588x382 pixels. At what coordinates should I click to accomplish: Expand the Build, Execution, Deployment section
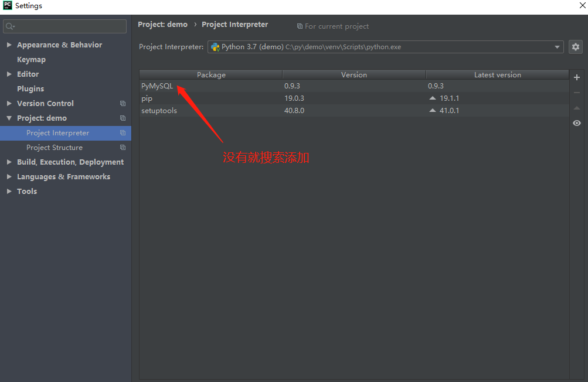(x=9, y=162)
